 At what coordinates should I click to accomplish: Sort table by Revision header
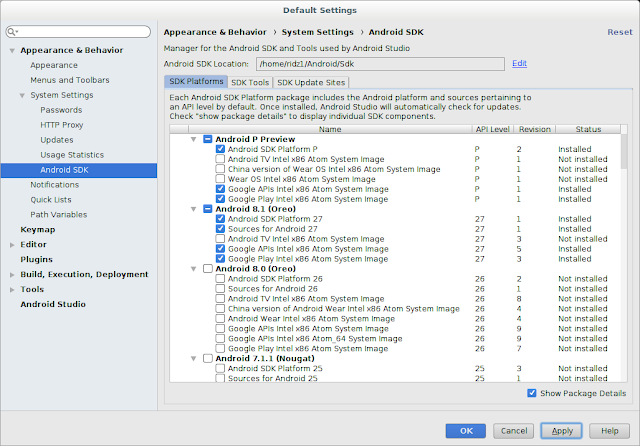coord(535,129)
